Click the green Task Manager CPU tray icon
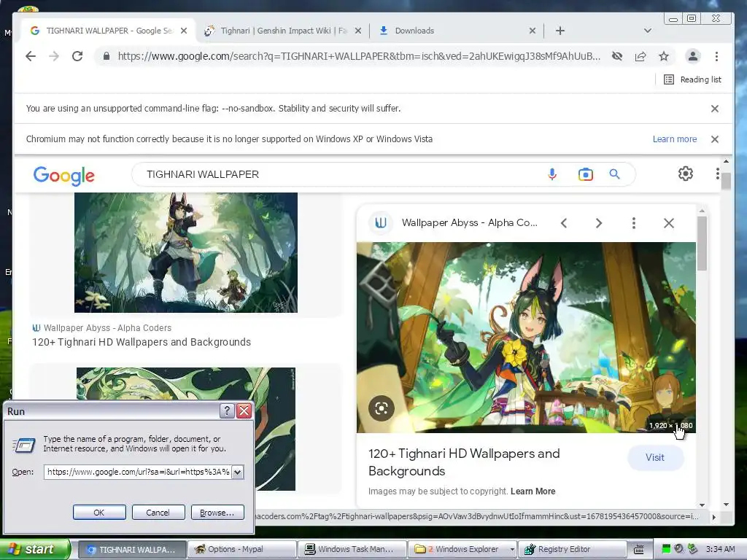This screenshot has width=747, height=560. pyautogui.click(x=667, y=549)
